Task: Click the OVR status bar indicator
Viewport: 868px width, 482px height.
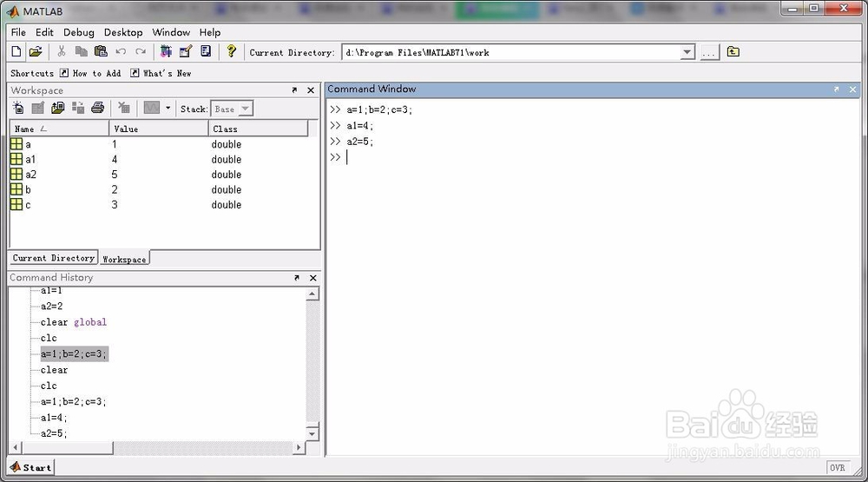Action: 838,467
